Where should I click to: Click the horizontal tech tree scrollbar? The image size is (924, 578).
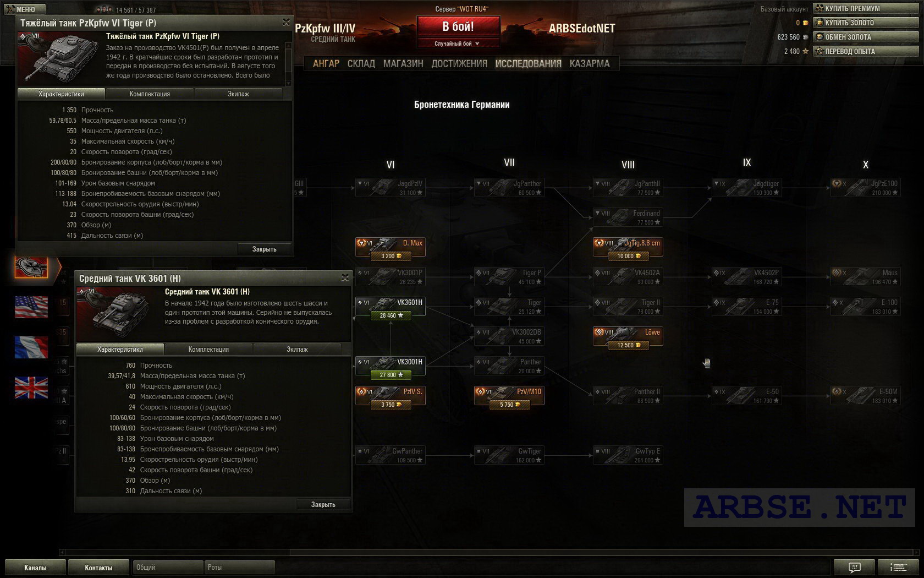488,552
